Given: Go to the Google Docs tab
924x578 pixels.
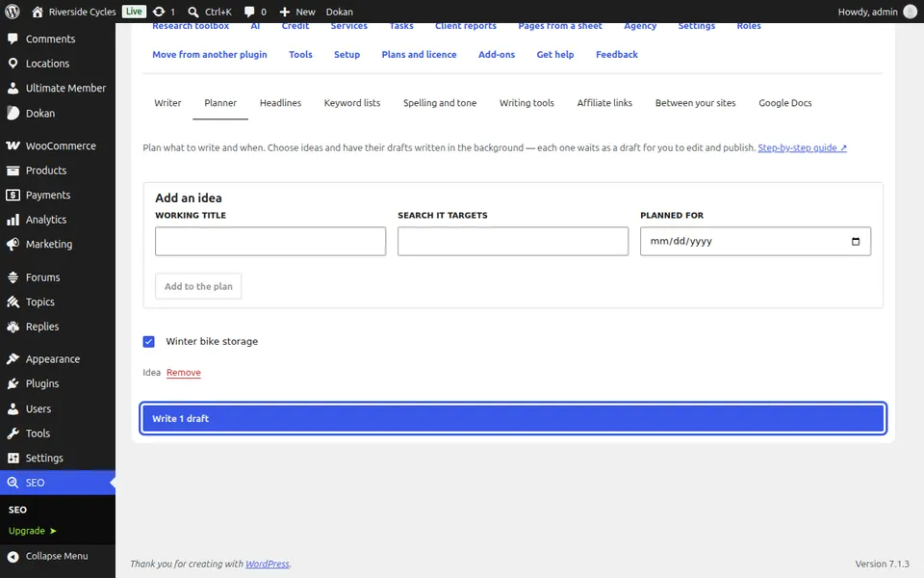Looking at the screenshot, I should tap(785, 103).
